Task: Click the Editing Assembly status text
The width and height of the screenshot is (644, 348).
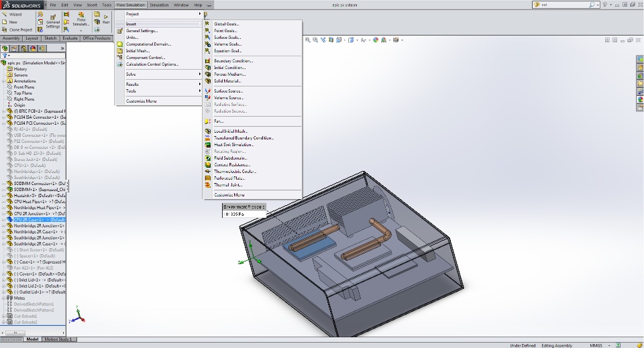Action: pyautogui.click(x=557, y=345)
